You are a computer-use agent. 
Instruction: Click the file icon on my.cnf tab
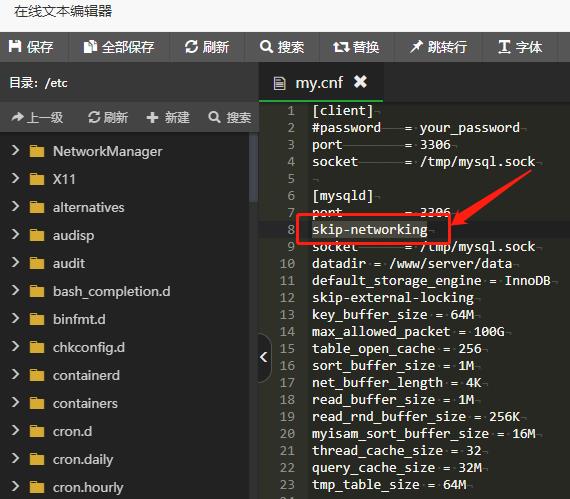click(279, 83)
